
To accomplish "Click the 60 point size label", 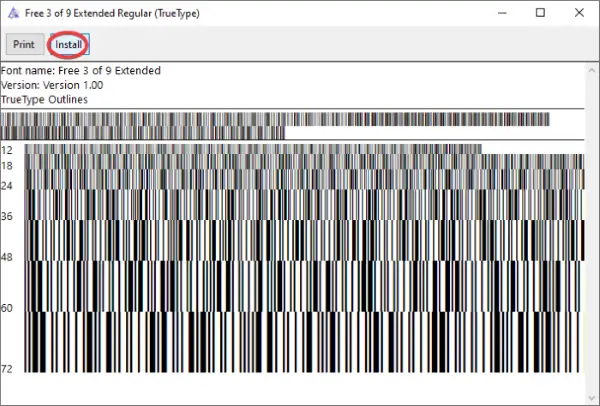I will (7, 308).
